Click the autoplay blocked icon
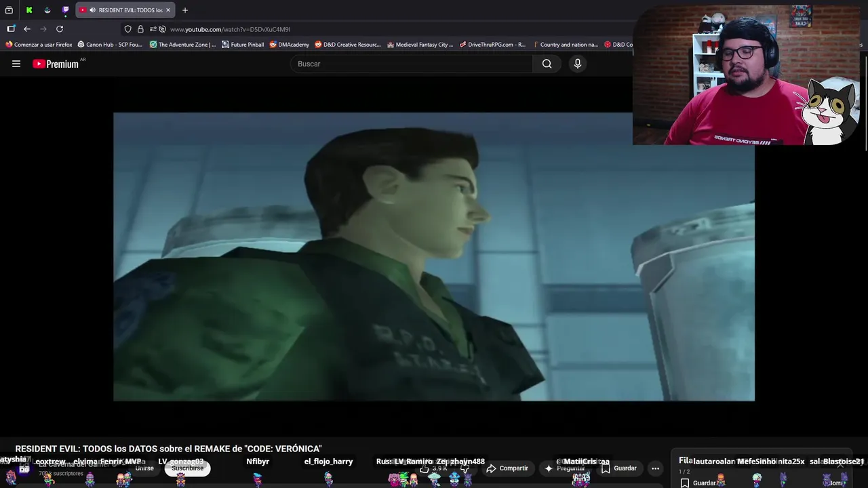 [x=162, y=29]
